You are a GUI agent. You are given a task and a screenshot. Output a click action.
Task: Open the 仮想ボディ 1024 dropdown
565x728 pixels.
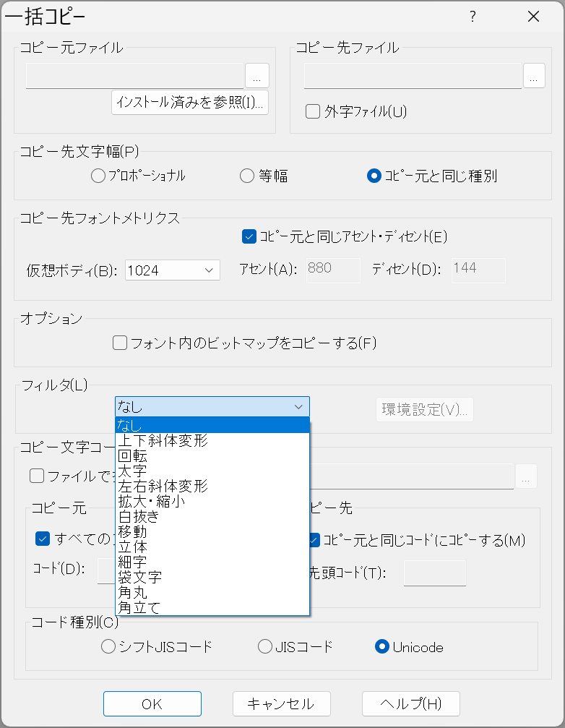click(x=172, y=270)
